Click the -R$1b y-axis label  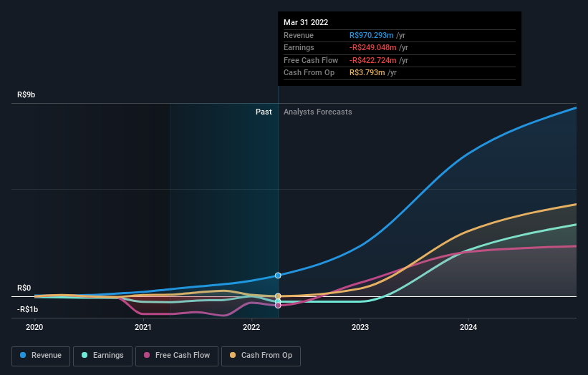click(x=27, y=309)
